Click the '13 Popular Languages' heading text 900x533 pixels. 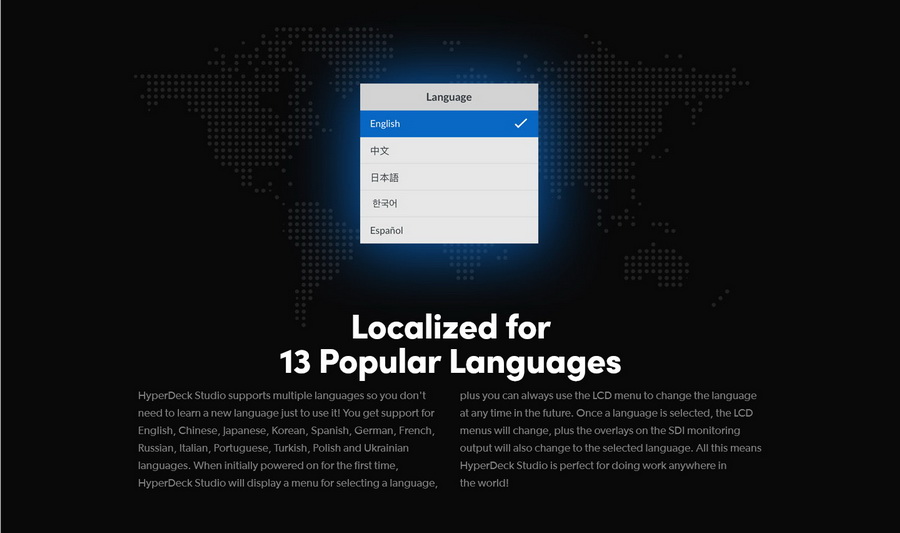(450, 361)
